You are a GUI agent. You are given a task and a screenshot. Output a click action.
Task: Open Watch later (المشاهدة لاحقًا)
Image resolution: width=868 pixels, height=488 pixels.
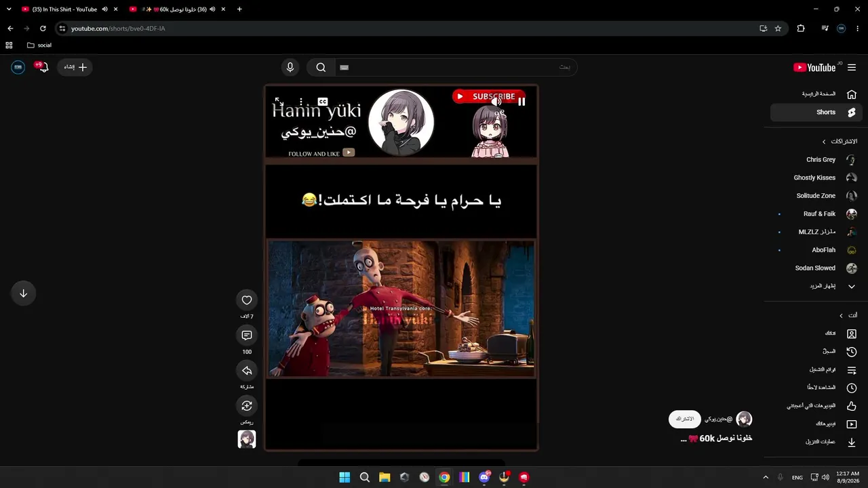[x=816, y=388]
